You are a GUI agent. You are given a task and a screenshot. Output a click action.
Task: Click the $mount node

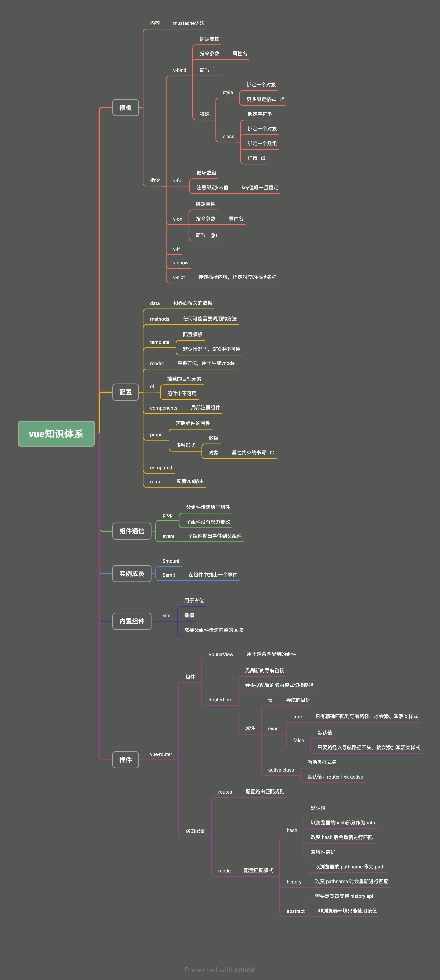171,561
